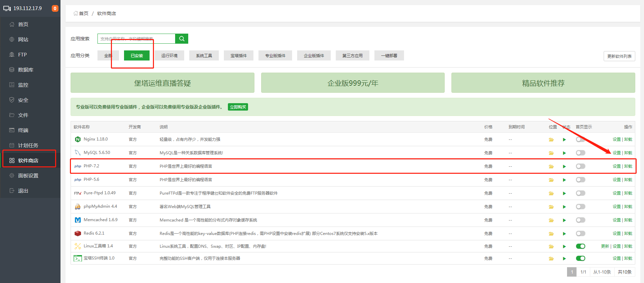Click the phpMyAdmin logo icon
The width and height of the screenshot is (644, 283).
pyautogui.click(x=78, y=206)
